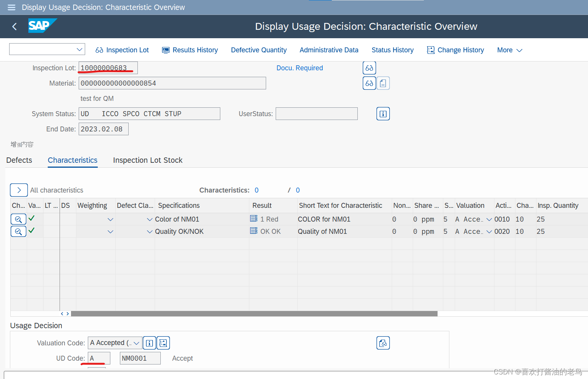This screenshot has height=379, width=588.
Task: Open the Inspection Lot display icon
Action: (369, 68)
